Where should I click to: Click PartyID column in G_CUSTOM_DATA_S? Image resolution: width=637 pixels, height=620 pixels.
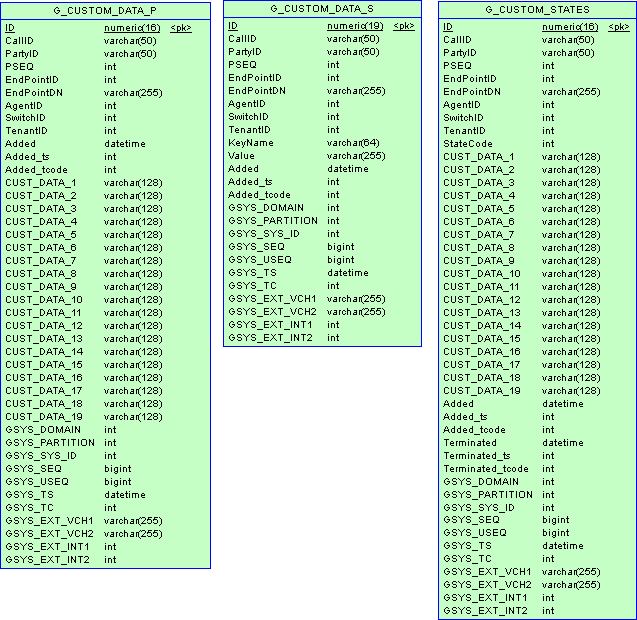pyautogui.click(x=245, y=52)
